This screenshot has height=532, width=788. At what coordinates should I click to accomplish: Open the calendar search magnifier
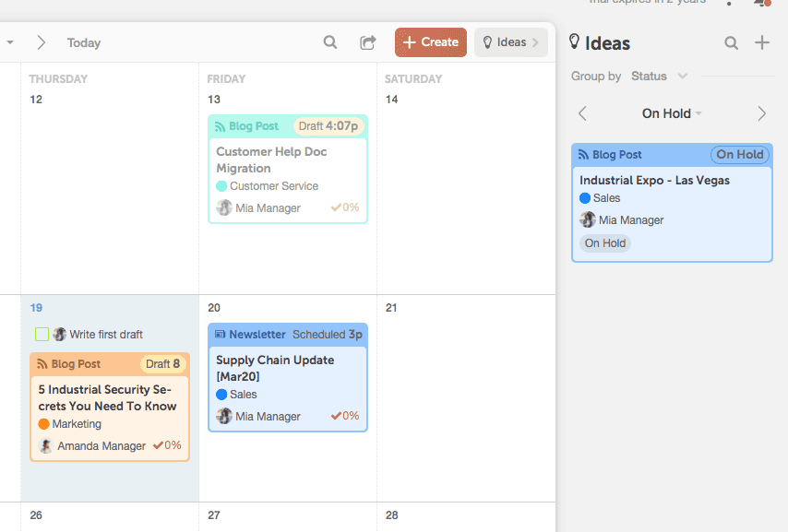coord(329,42)
